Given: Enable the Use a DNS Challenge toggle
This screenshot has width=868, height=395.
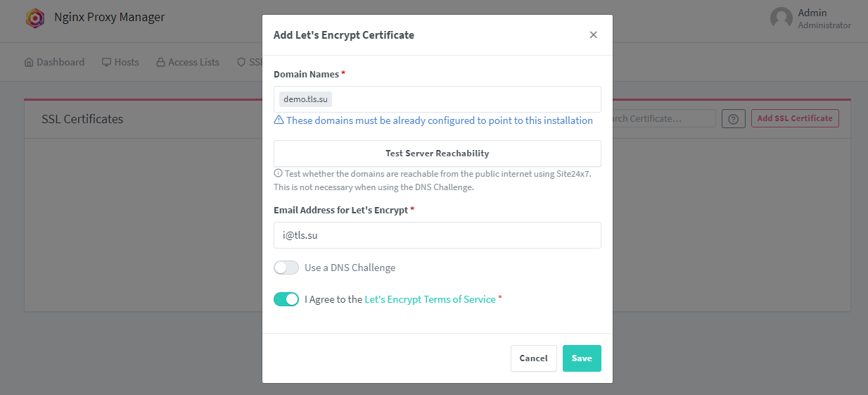Looking at the screenshot, I should [286, 268].
